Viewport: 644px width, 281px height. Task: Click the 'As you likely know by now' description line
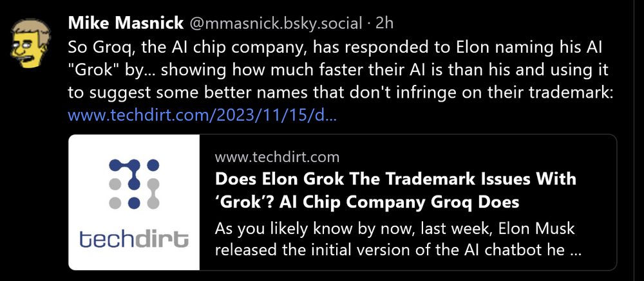click(395, 228)
